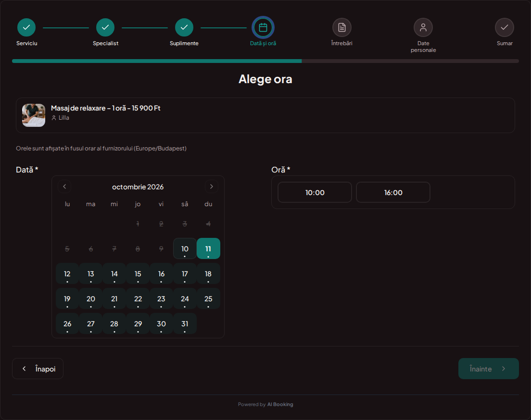Open the Date personale person step icon
This screenshot has width=531, height=420.
click(423, 27)
